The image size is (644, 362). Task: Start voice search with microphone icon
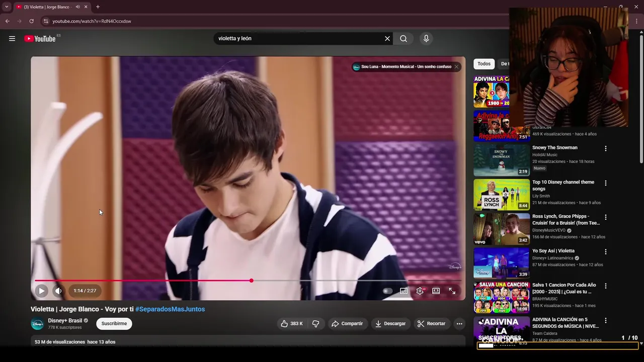(x=426, y=39)
